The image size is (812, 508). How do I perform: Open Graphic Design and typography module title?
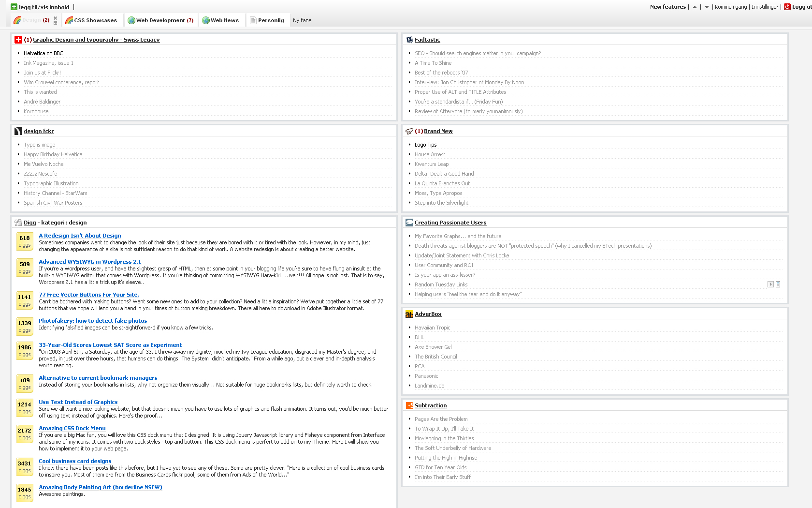point(96,40)
